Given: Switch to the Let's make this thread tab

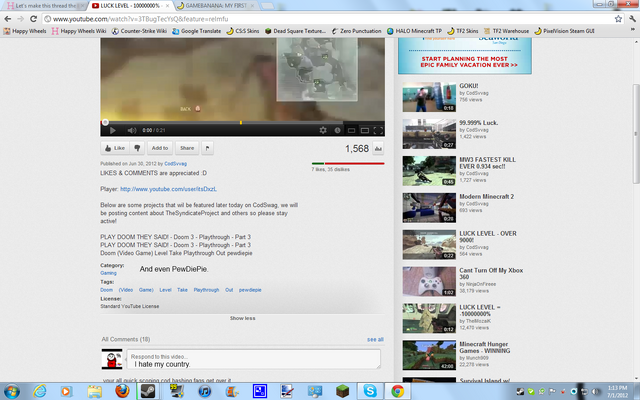Looking at the screenshot, I should point(45,6).
